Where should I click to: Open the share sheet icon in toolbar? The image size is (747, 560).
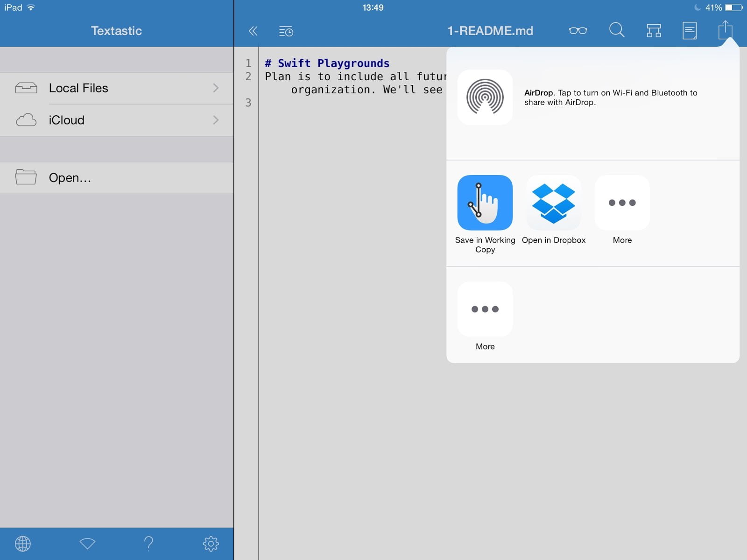point(725,31)
